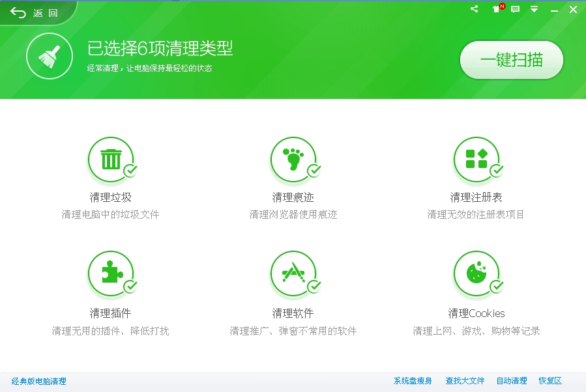The width and height of the screenshot is (586, 392).
Task: Expand the main menu dropdown arrow
Action: (534, 9)
